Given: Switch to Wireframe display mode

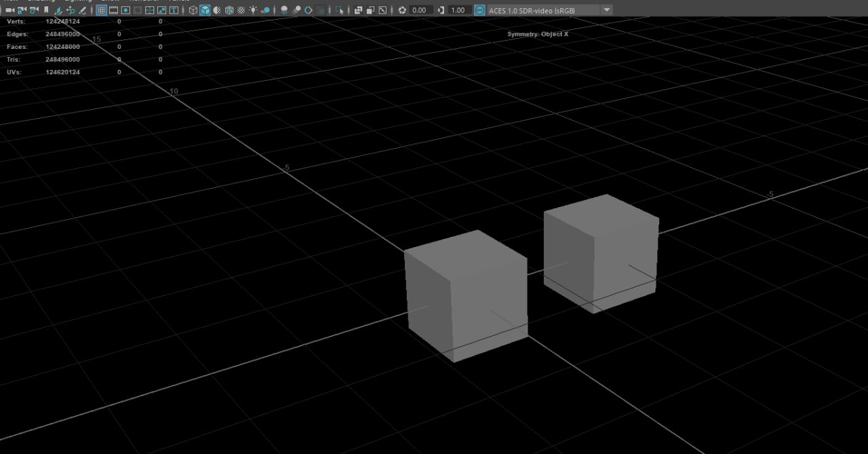Looking at the screenshot, I should (193, 10).
